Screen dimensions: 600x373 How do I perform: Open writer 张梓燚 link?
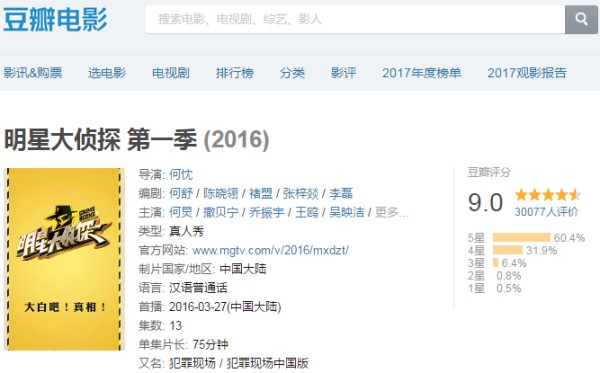[300, 194]
